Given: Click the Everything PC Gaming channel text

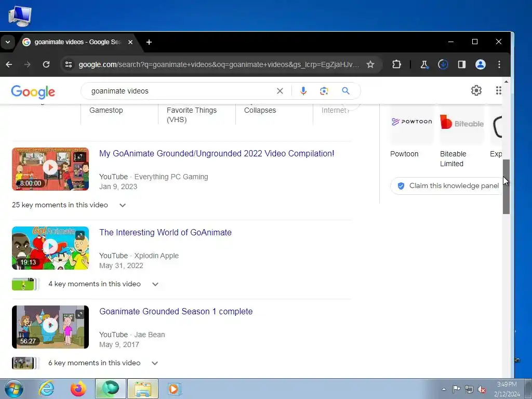Looking at the screenshot, I should click(x=171, y=177).
